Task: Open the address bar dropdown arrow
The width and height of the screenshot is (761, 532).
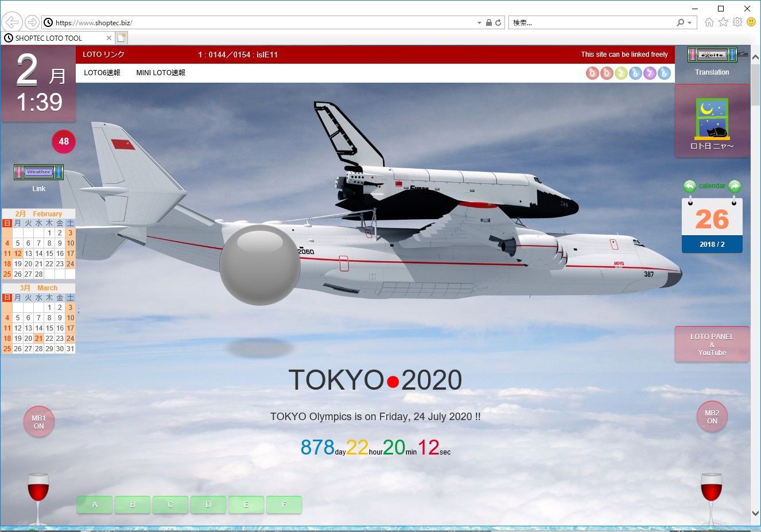Action: 479,23
